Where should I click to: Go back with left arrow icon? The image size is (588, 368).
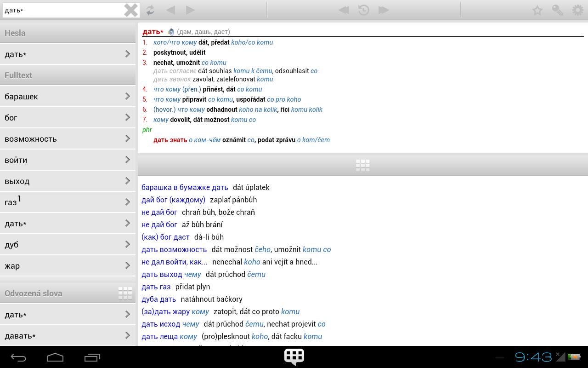pos(170,10)
